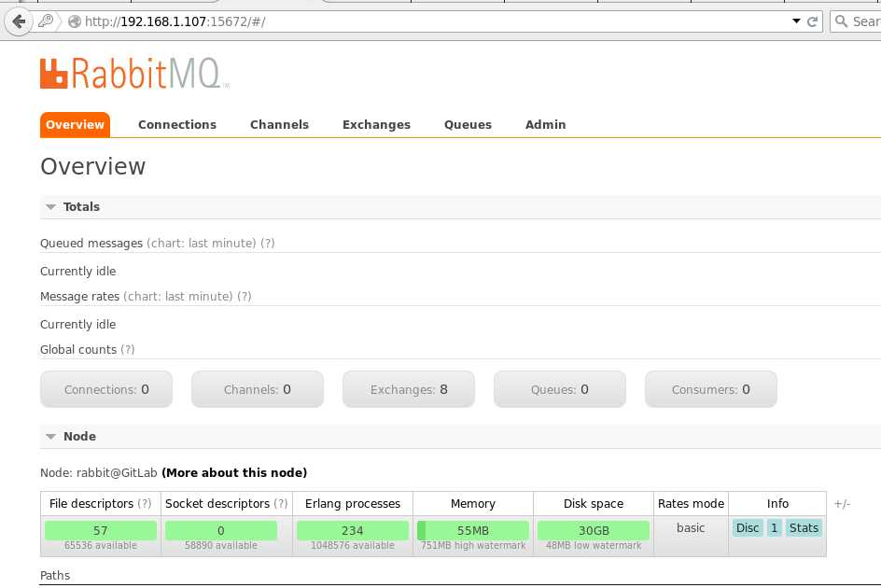Click the basic rates mode value
The height and width of the screenshot is (588, 881).
coord(691,528)
